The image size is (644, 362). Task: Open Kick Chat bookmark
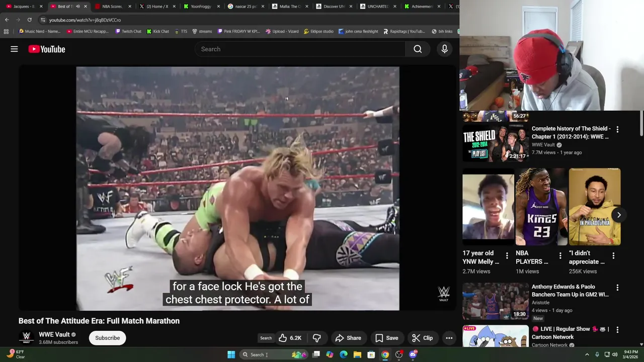(157, 31)
